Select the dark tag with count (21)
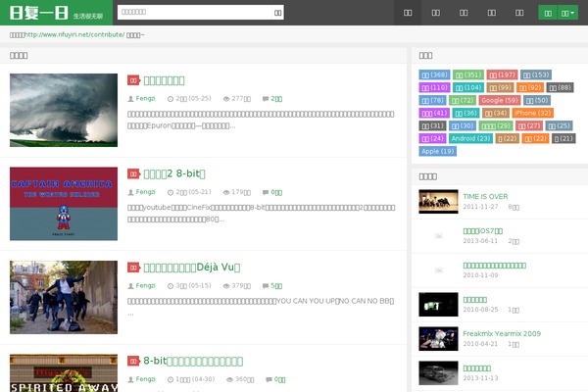This screenshot has height=392, width=588. click(x=563, y=138)
